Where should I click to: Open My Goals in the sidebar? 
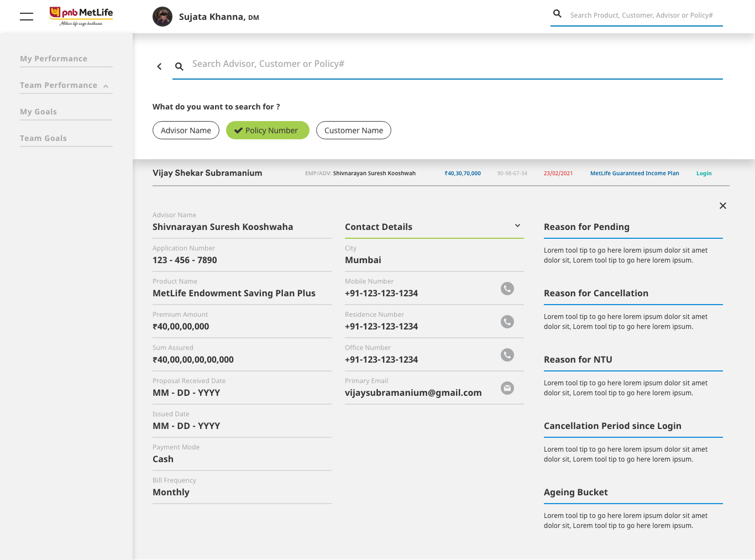point(38,112)
